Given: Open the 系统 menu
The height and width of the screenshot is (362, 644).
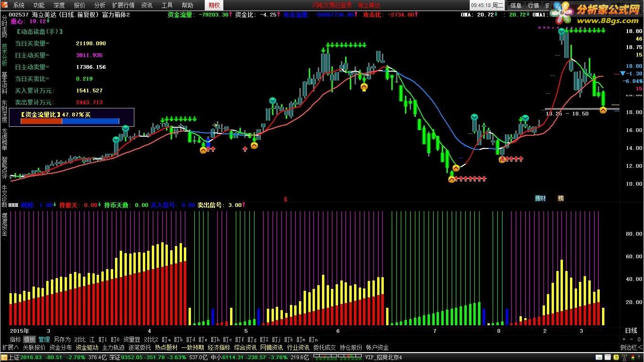Looking at the screenshot, I should [x=19, y=6].
